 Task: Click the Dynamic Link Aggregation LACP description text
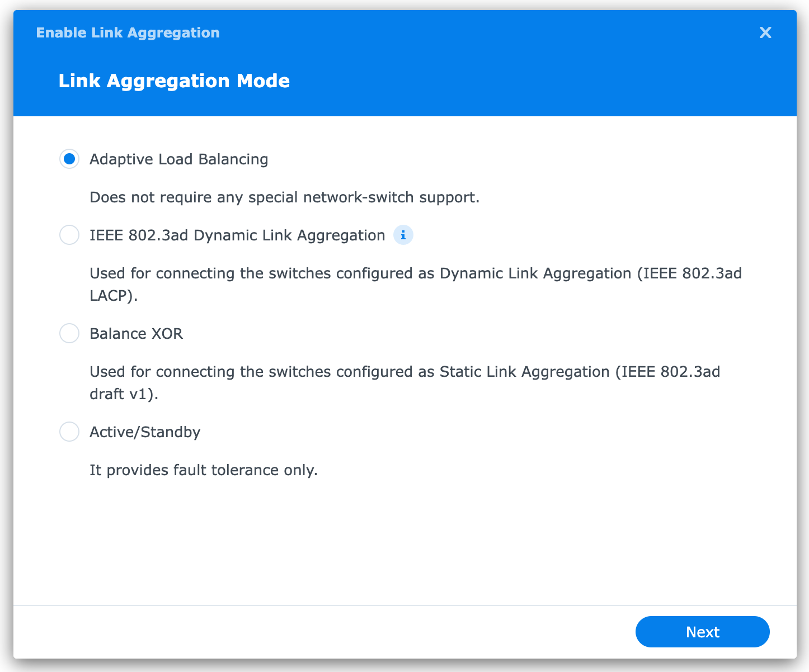coord(415,273)
